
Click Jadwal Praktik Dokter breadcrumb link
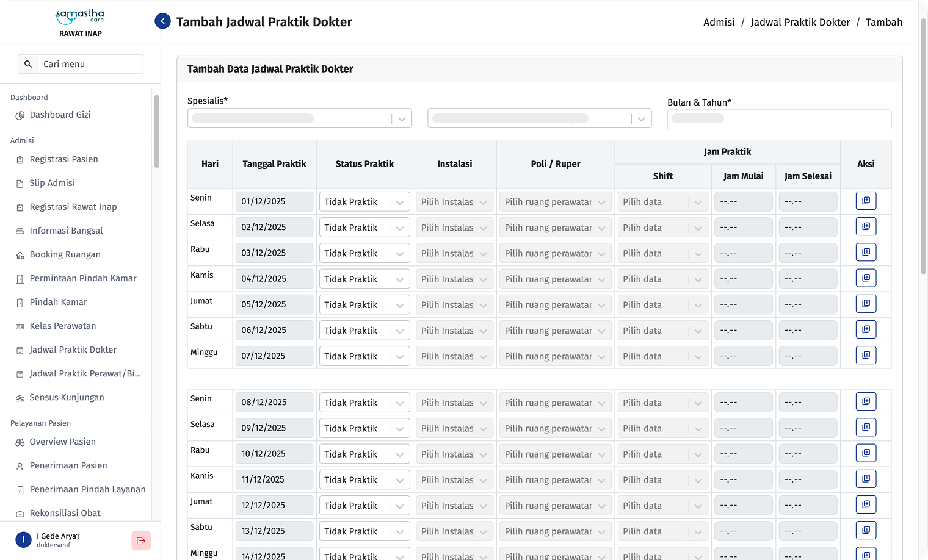800,22
